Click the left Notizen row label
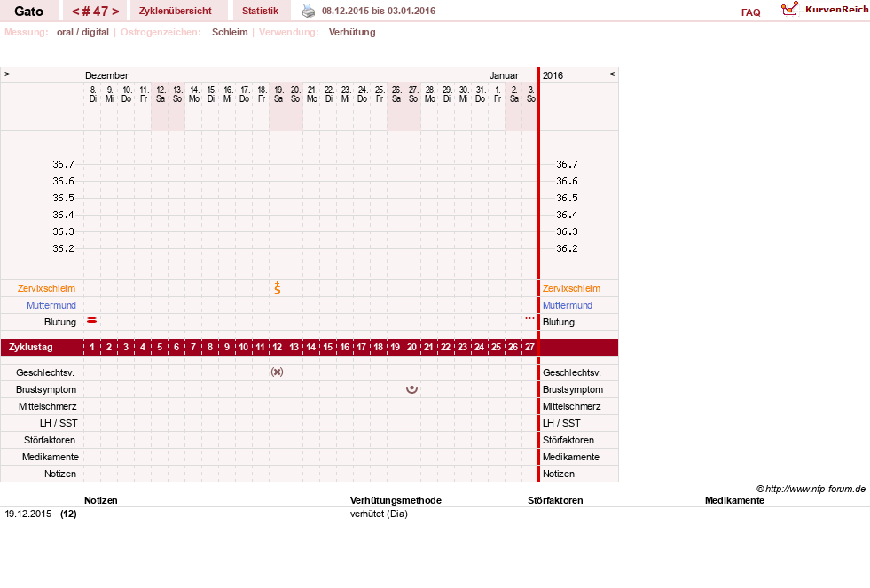This screenshot has width=870, height=588. (x=60, y=474)
